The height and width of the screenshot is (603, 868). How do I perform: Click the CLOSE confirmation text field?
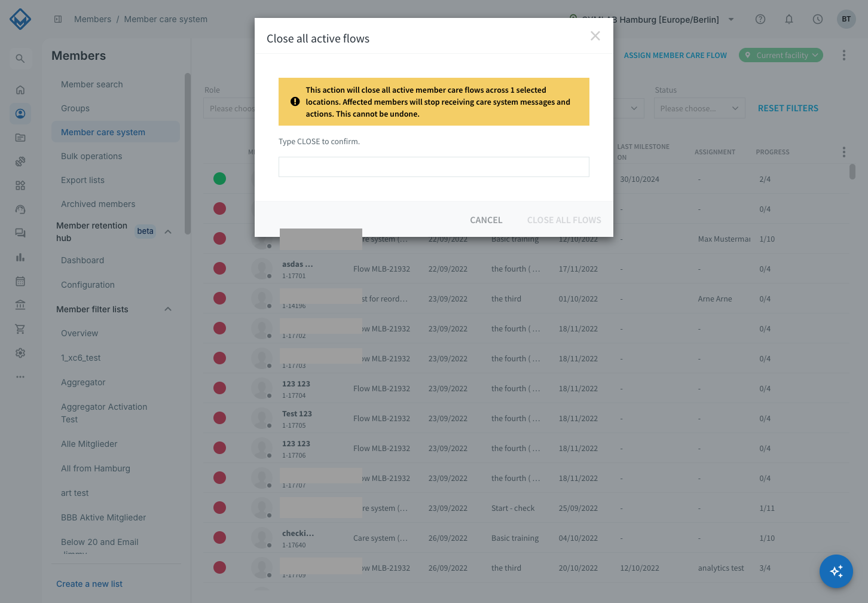(434, 167)
